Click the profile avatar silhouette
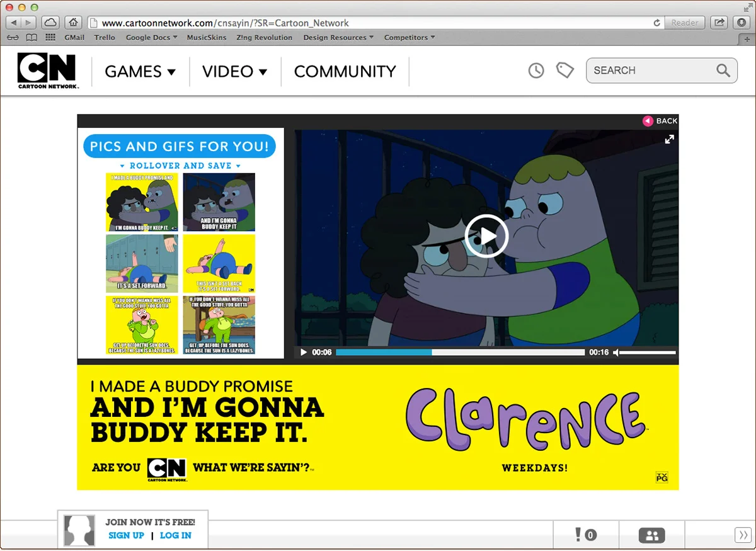The width and height of the screenshot is (756, 551). click(79, 530)
